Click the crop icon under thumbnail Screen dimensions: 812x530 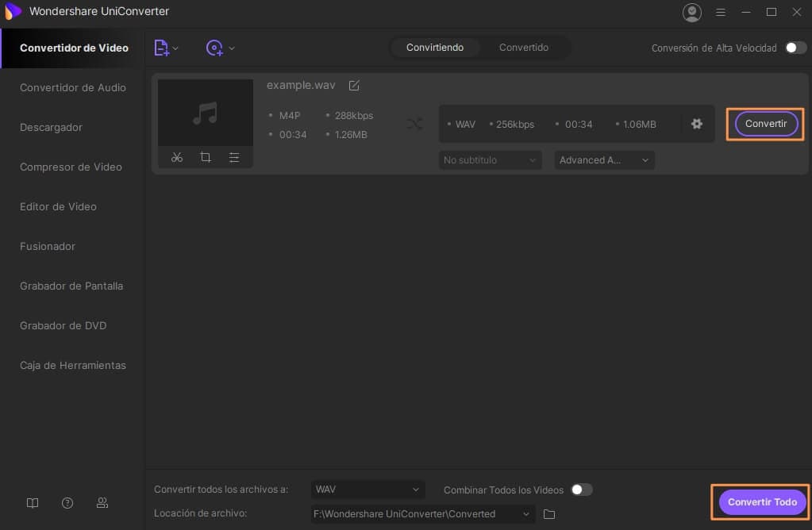pyautogui.click(x=206, y=157)
